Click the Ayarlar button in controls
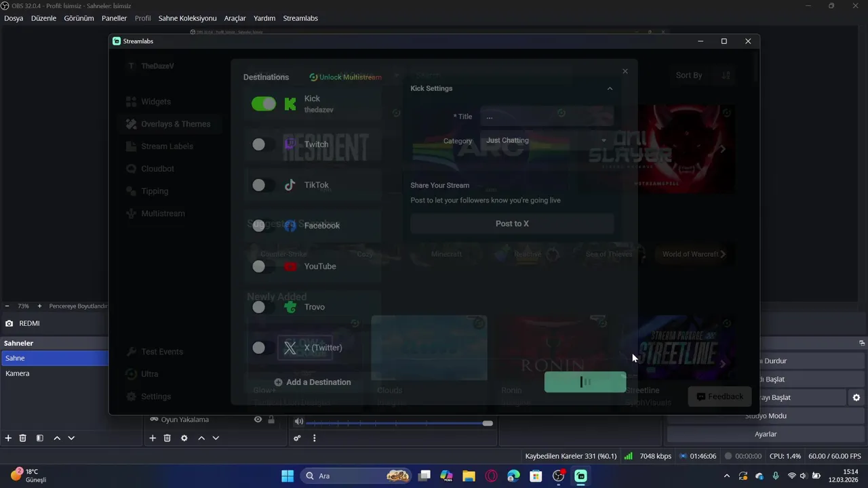868x488 pixels. coord(766,434)
